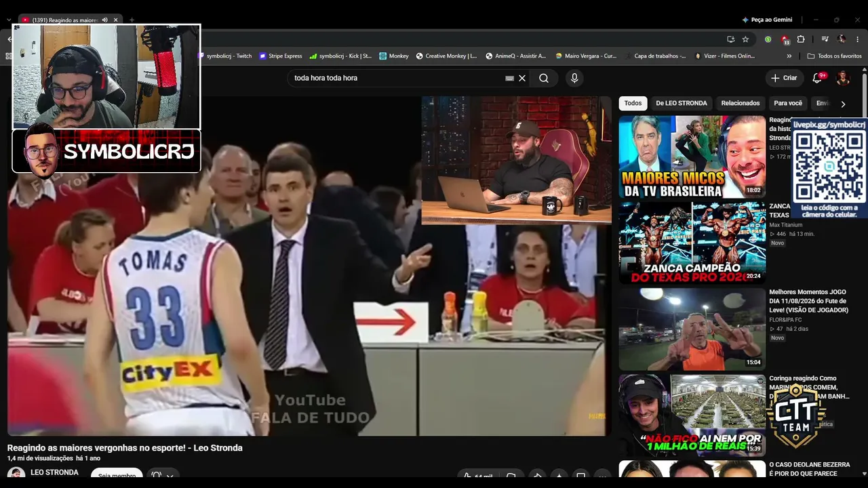Open 'O CASO DEOLANE BEZERRA' video title
The height and width of the screenshot is (488, 868).
[x=809, y=469]
